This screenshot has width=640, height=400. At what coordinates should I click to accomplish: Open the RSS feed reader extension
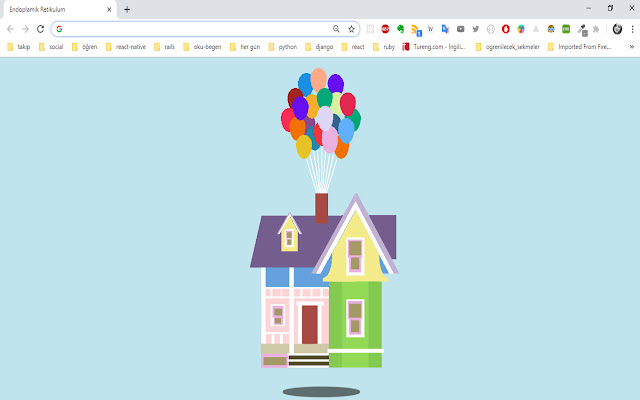[x=416, y=30]
